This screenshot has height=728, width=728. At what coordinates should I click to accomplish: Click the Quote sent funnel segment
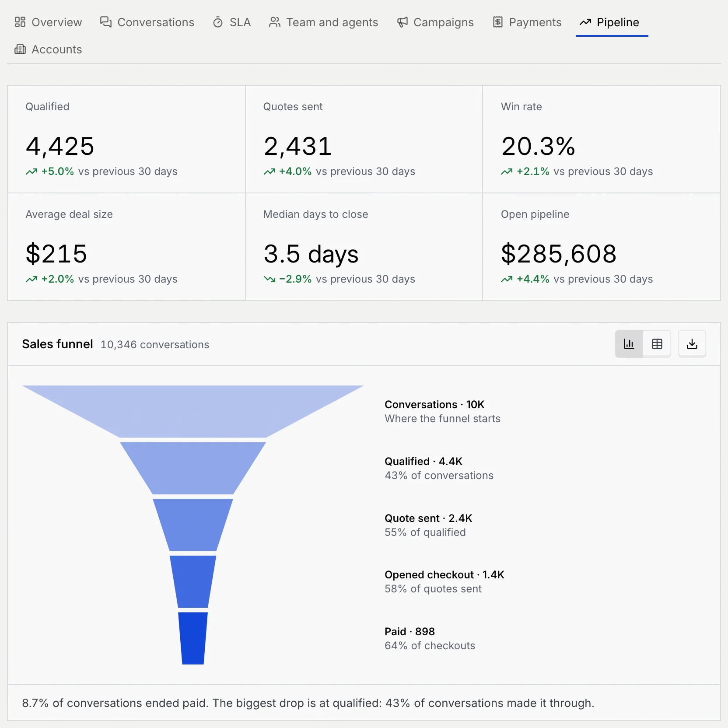coord(193,525)
